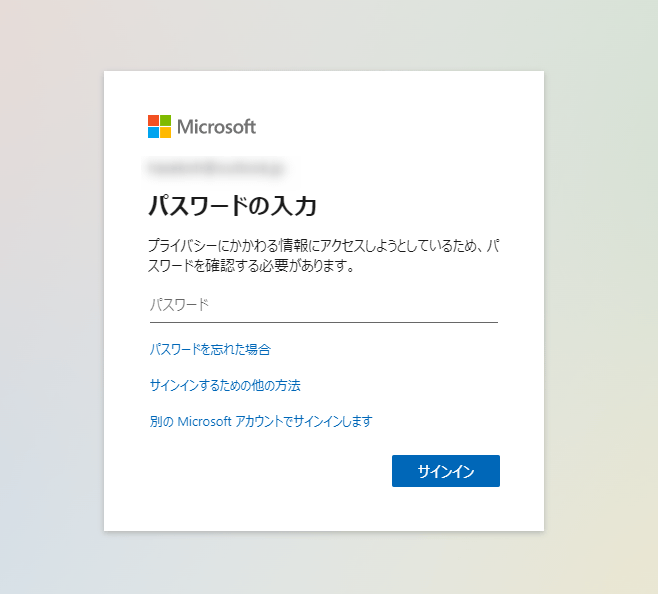Click the パスワードの入力 heading
This screenshot has width=658, height=594.
pos(232,206)
